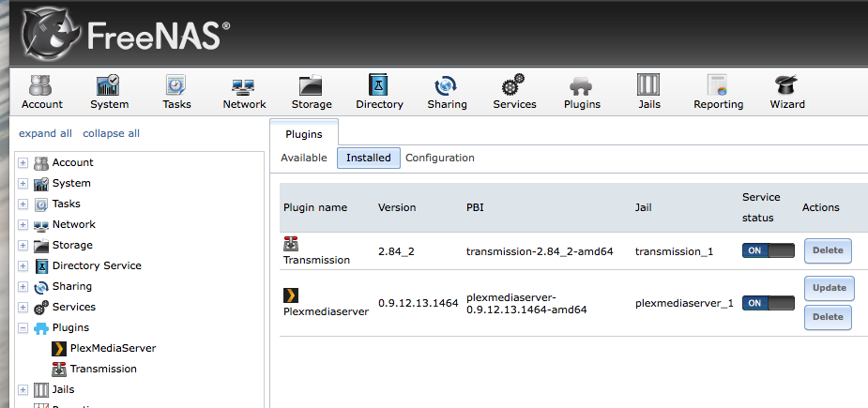Delete the Transmission plugin
The height and width of the screenshot is (408, 868).
[x=828, y=250]
